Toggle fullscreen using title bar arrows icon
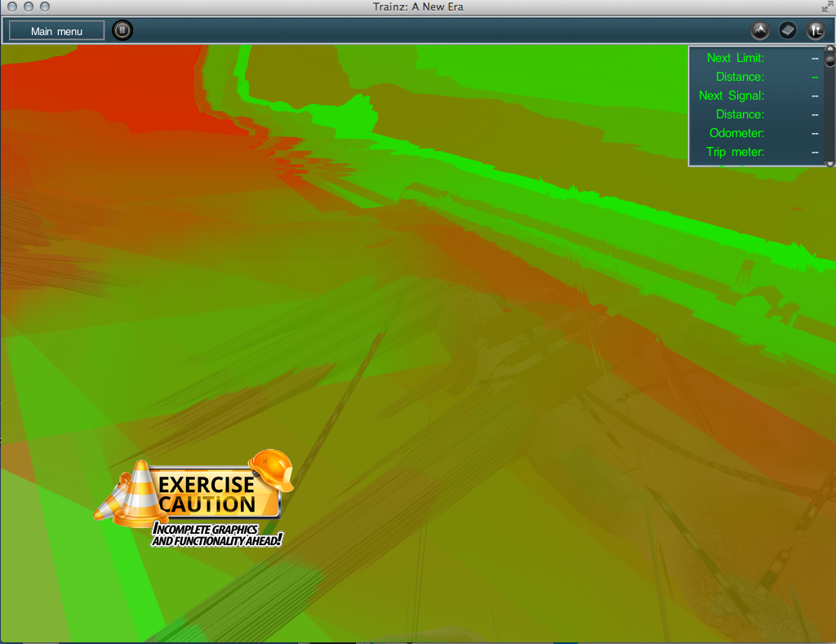Screen dimensions: 836x644 click(x=828, y=7)
